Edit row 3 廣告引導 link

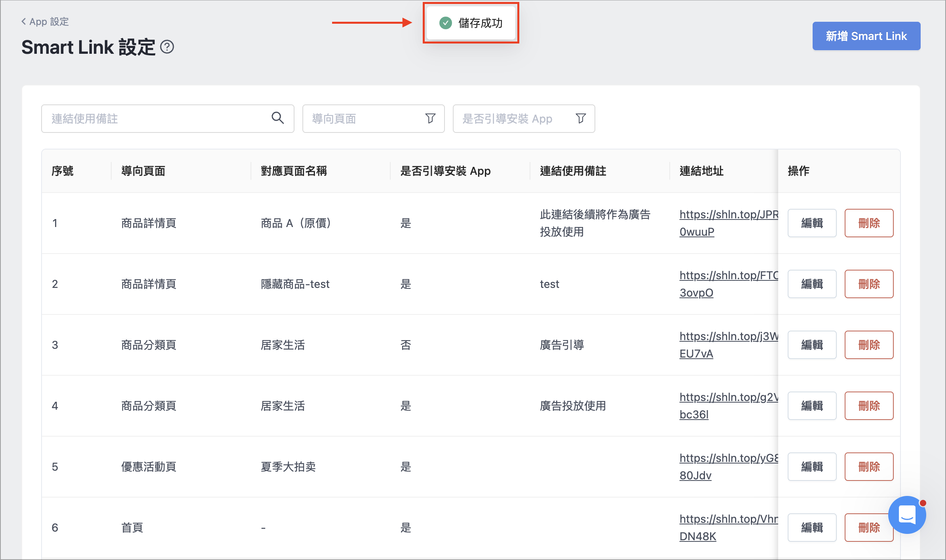click(x=812, y=345)
